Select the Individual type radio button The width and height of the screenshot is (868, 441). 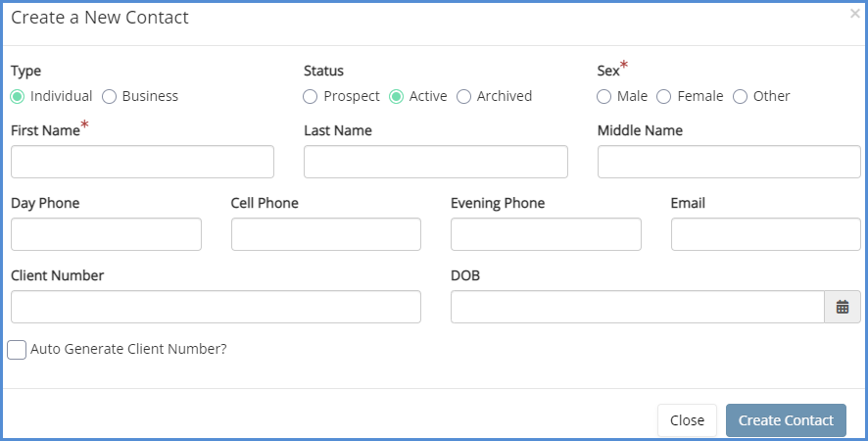18,96
